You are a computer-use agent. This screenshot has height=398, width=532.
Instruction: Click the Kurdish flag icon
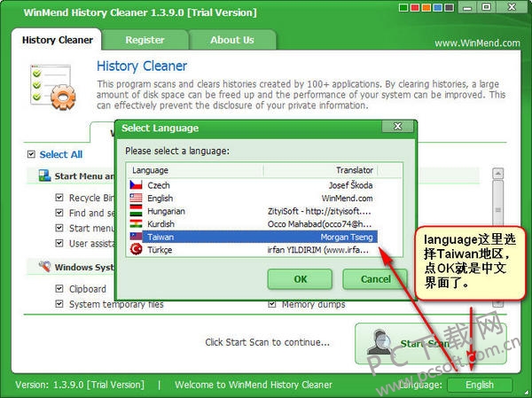pyautogui.click(x=136, y=224)
